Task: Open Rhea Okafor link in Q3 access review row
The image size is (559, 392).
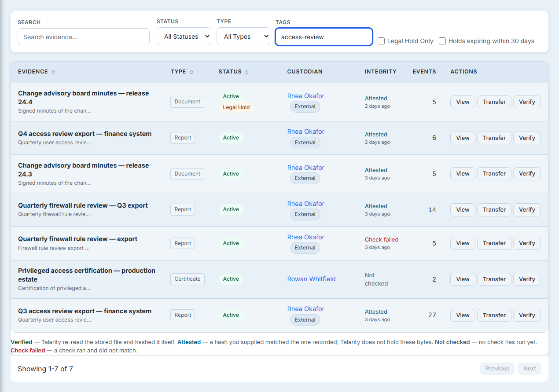Action: click(x=305, y=309)
